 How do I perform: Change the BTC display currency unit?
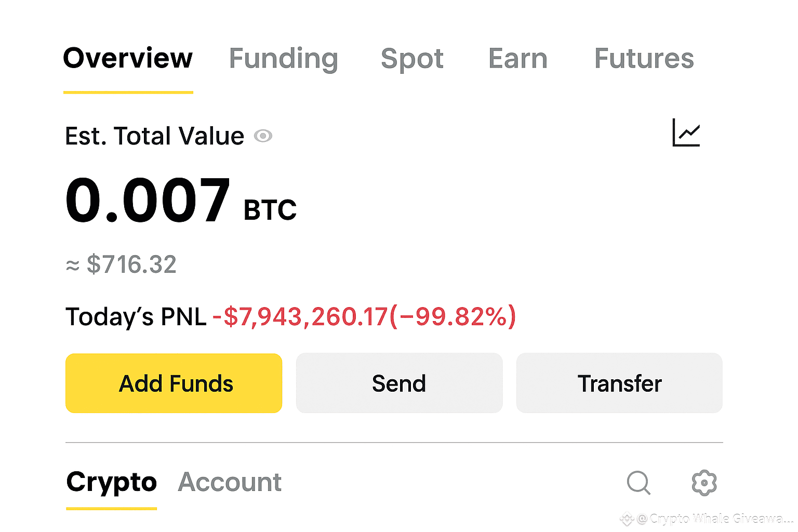point(270,210)
